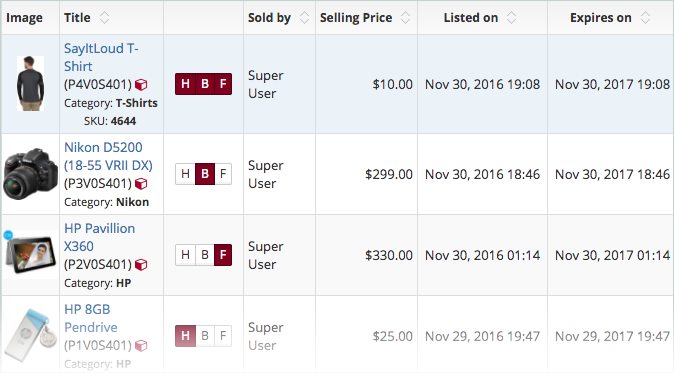
Task: Click red cube icon beside P4V0S401
Action: (141, 85)
